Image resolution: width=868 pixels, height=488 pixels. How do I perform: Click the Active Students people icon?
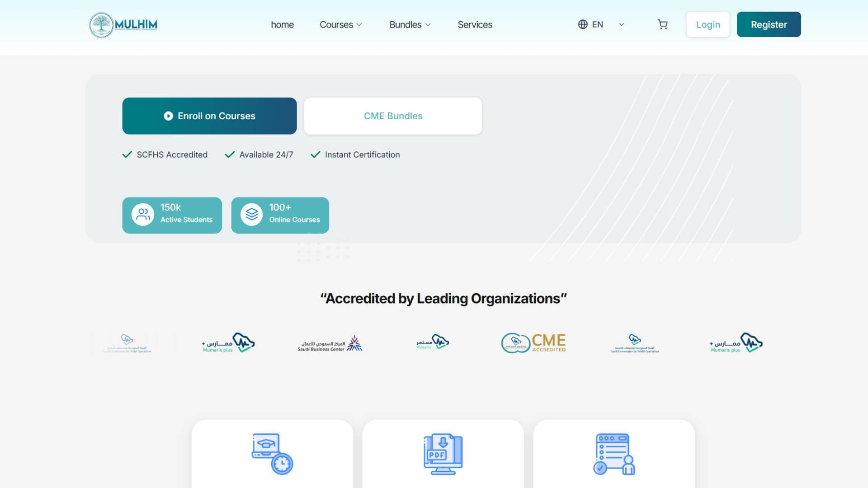coord(143,215)
